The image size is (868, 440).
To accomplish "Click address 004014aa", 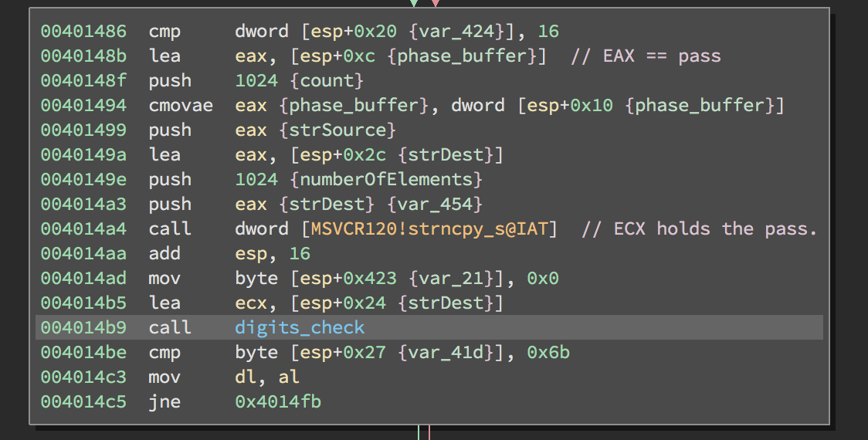I will (83, 253).
